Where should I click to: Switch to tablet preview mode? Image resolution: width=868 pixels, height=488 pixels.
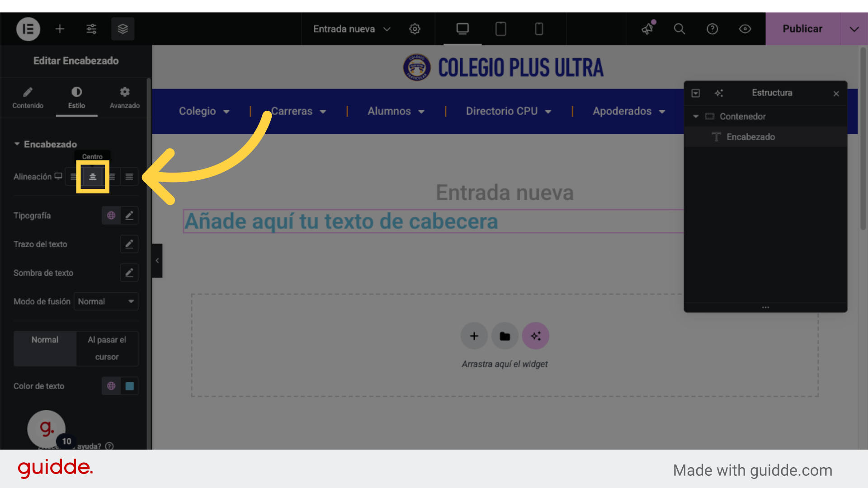501,29
